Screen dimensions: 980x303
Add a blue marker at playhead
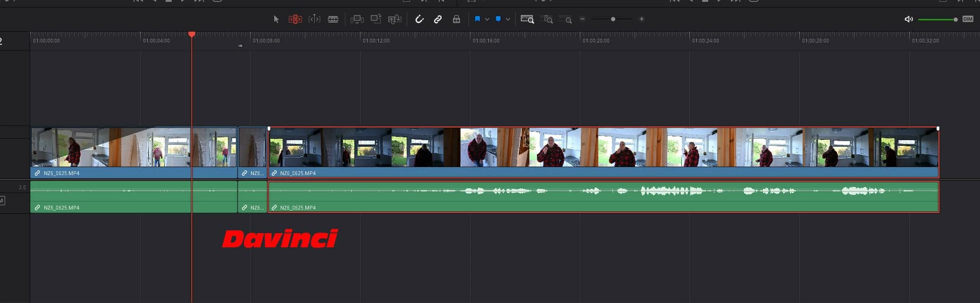[498, 19]
